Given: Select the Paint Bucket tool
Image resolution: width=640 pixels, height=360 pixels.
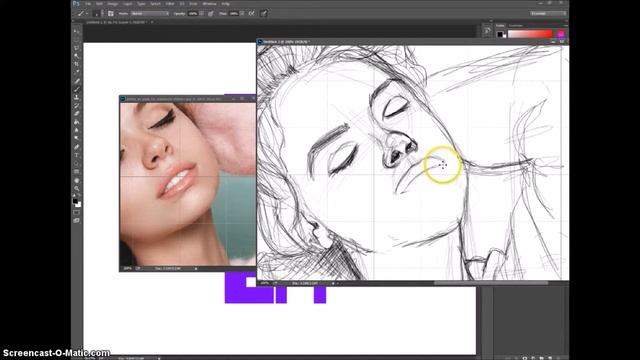Looking at the screenshot, I should pos(77,122).
